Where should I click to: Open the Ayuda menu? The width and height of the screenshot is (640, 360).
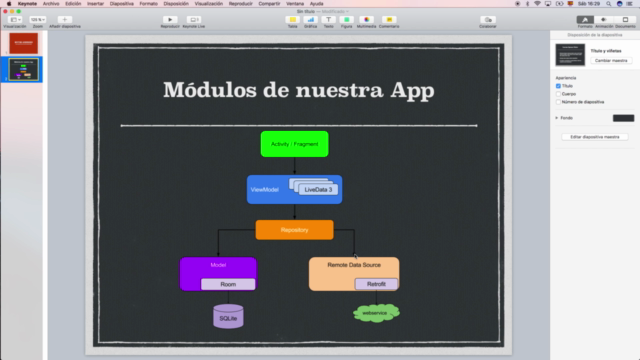click(x=316, y=4)
